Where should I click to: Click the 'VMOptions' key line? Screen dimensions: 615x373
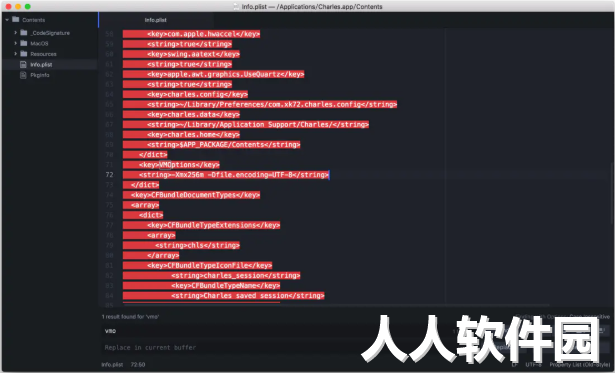click(x=179, y=165)
